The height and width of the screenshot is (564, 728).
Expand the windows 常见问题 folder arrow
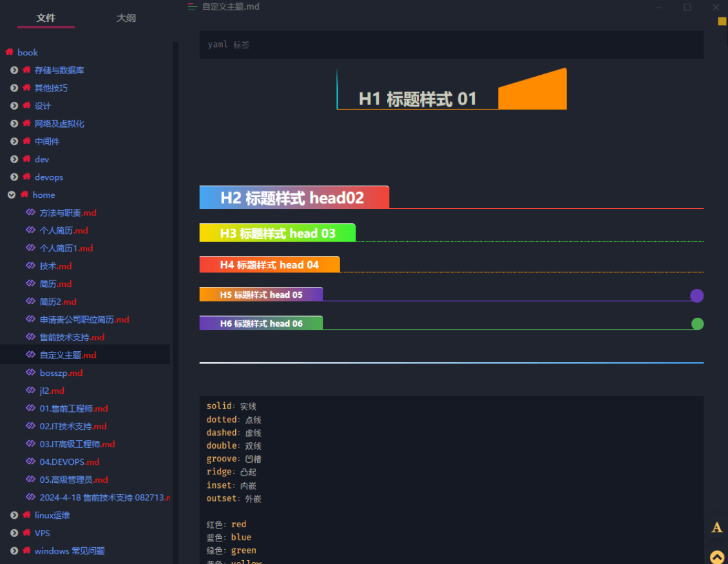pyautogui.click(x=14, y=551)
